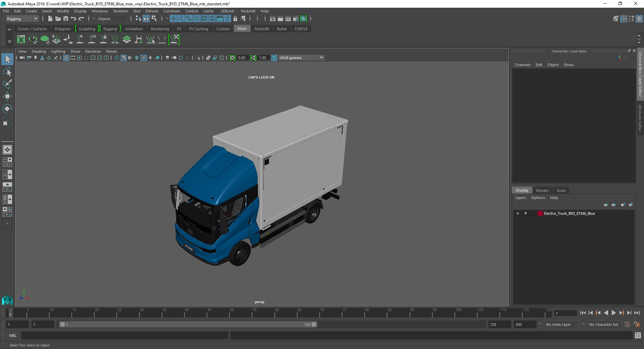
Task: Switch to the Render layer tab
Action: click(x=542, y=191)
